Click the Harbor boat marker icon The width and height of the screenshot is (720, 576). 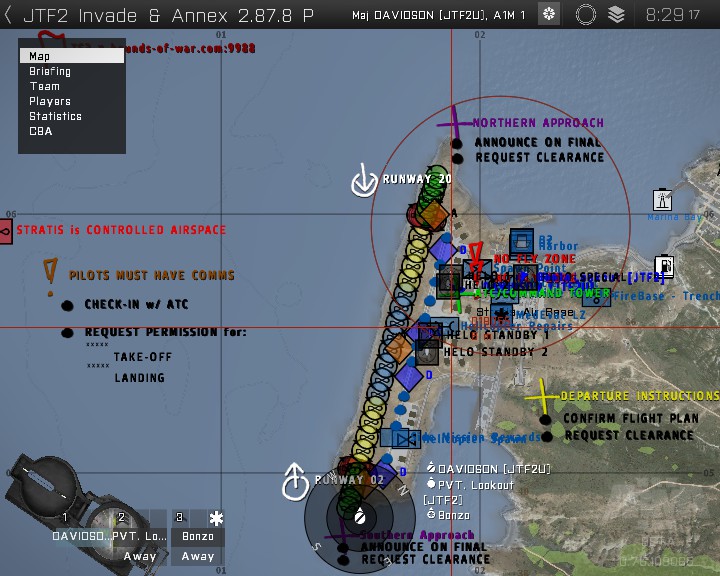[522, 242]
